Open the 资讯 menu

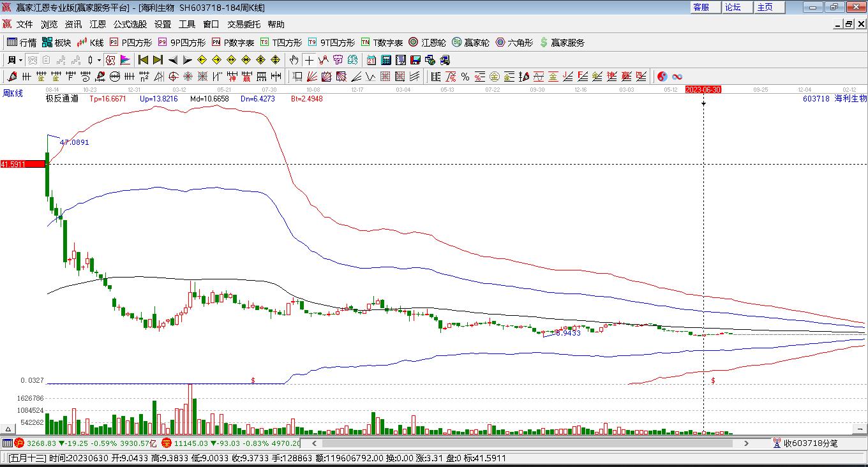click(x=73, y=24)
